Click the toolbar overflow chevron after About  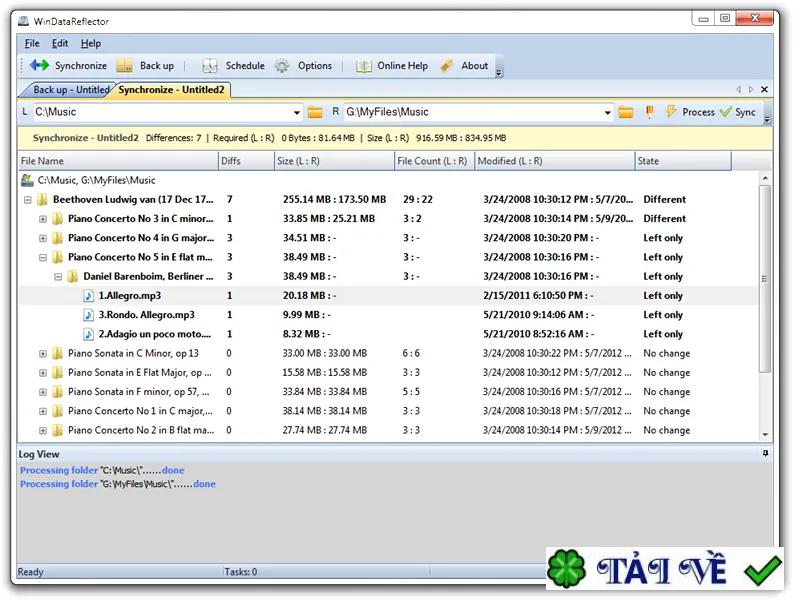[x=499, y=72]
